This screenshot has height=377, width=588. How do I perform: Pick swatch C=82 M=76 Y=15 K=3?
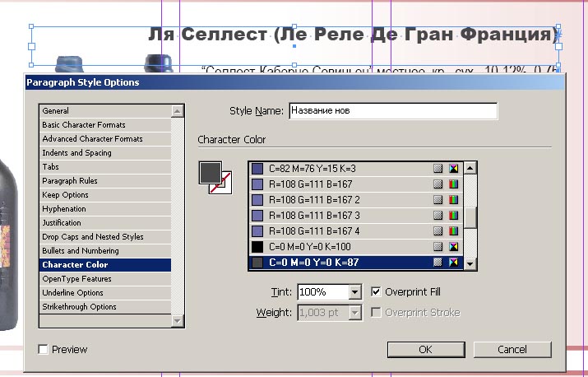tap(356, 169)
